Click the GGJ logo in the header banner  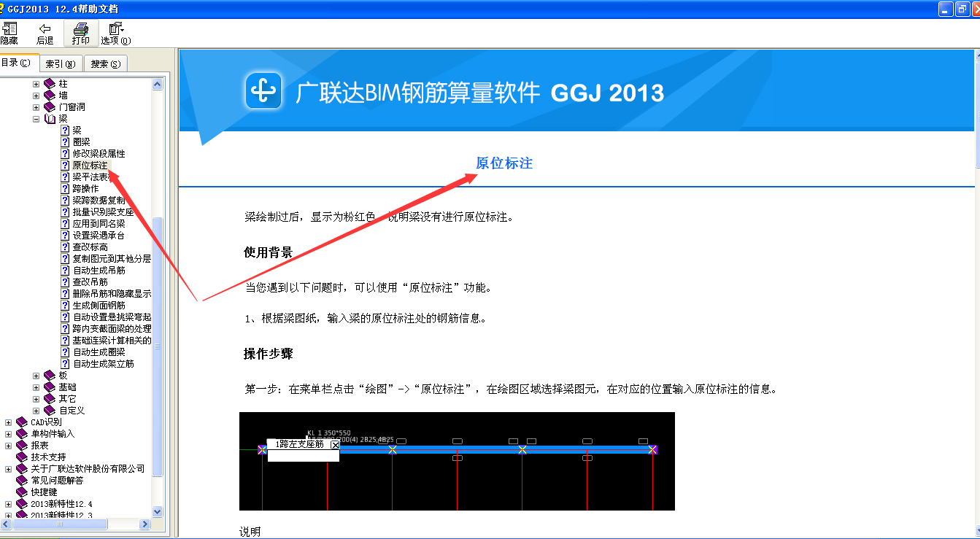point(263,91)
